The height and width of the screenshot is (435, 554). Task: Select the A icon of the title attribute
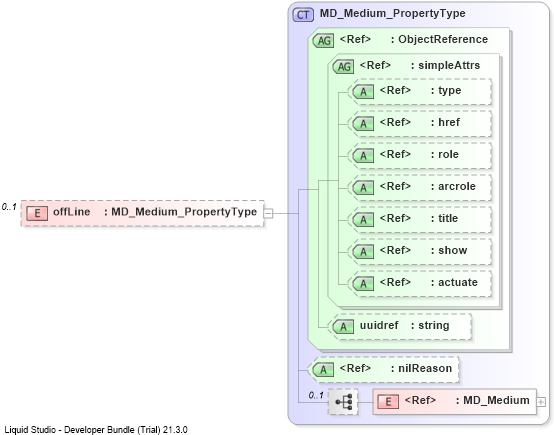pos(363,220)
